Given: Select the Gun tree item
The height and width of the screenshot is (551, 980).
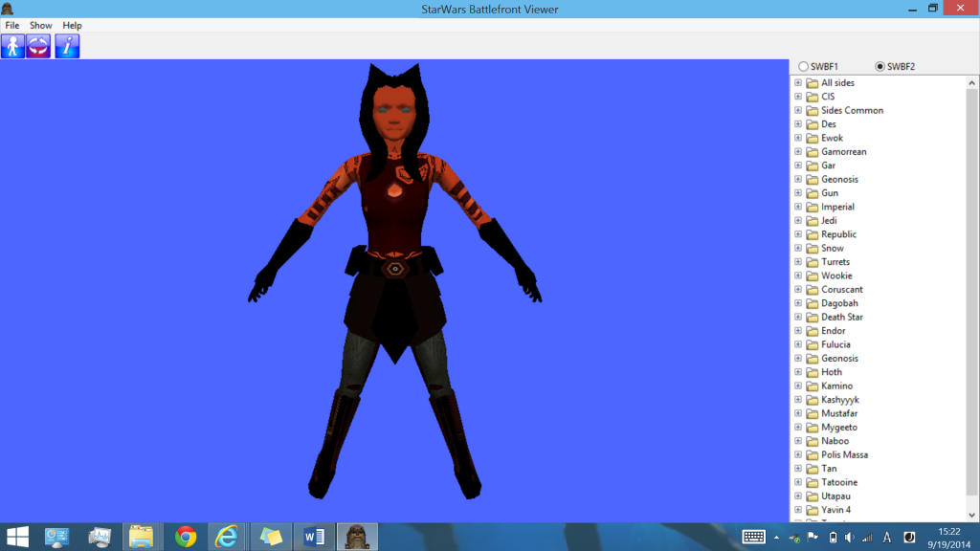Looking at the screenshot, I should pos(830,193).
